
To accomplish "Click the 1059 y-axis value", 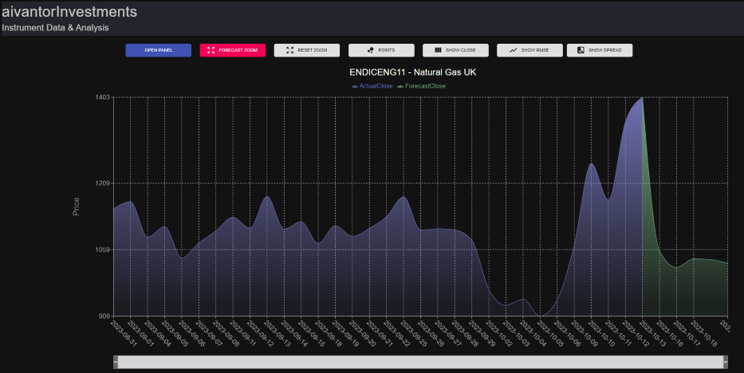I will point(102,250).
